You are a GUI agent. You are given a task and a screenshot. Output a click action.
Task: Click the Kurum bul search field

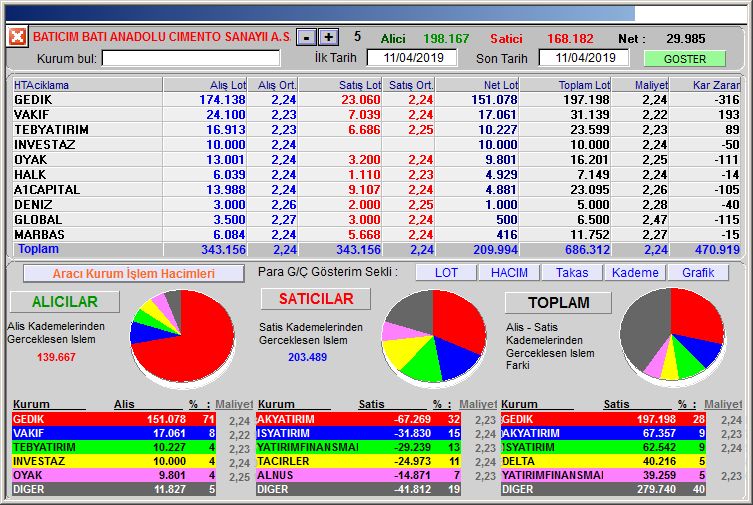[x=191, y=59]
